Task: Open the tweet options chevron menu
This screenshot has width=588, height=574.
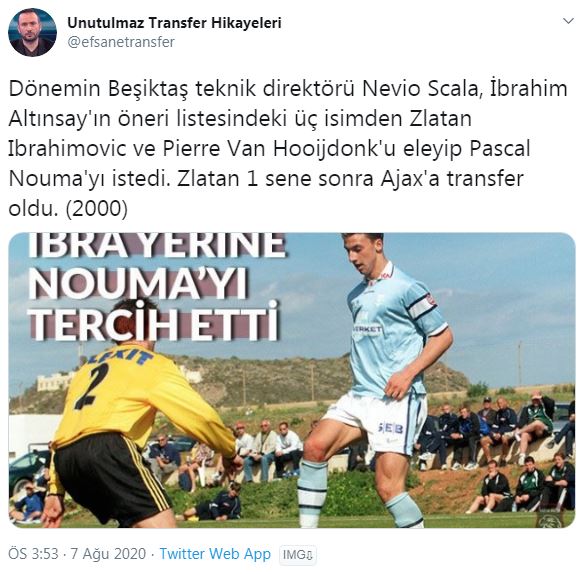Action: pyautogui.click(x=568, y=21)
